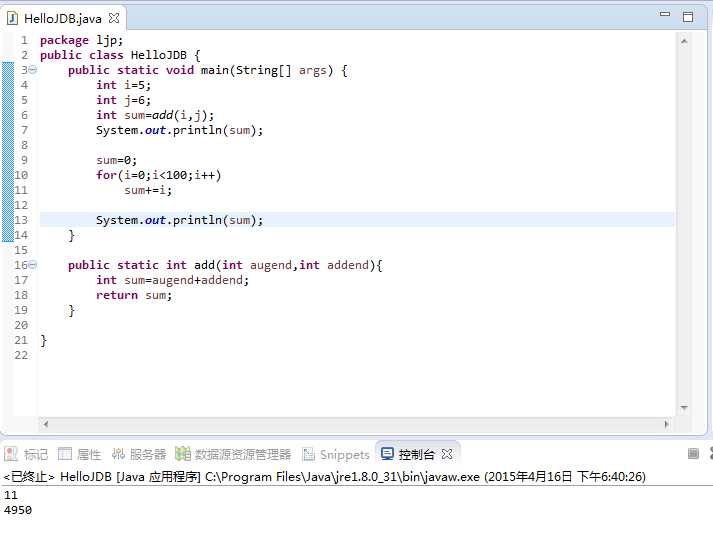This screenshot has height=552, width=713.
Task: Click the console Terminate stop button
Action: click(693, 453)
